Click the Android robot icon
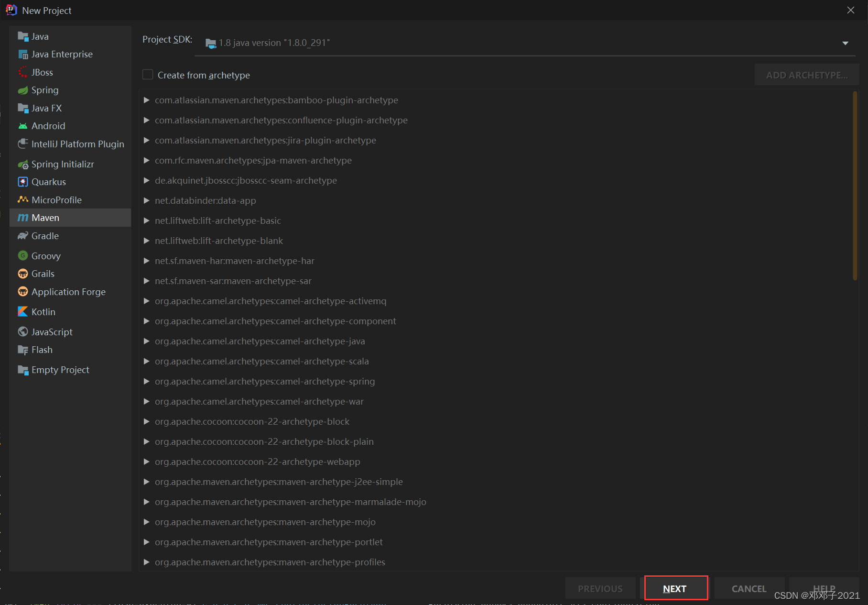868x605 pixels. (23, 126)
